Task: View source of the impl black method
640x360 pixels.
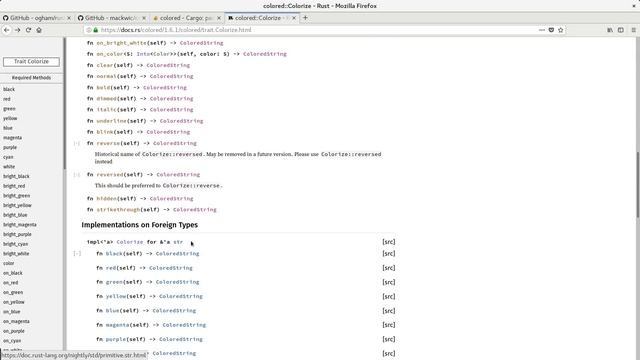Action: point(389,253)
